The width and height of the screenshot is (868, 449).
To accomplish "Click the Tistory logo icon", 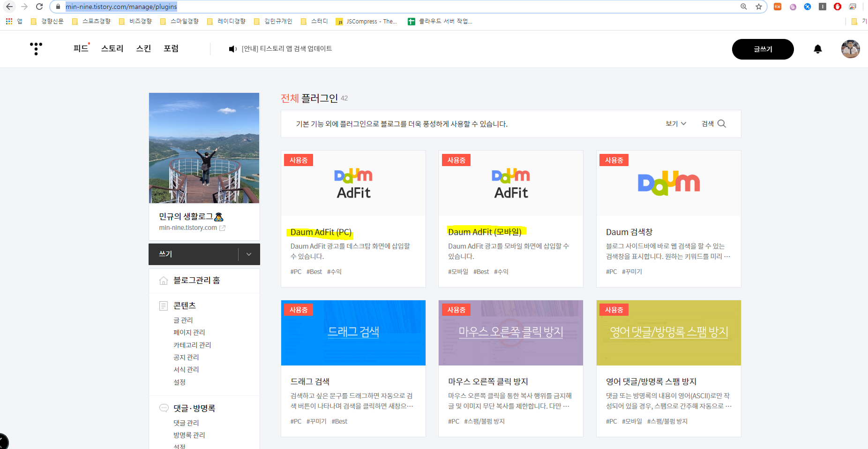I will 36,48.
